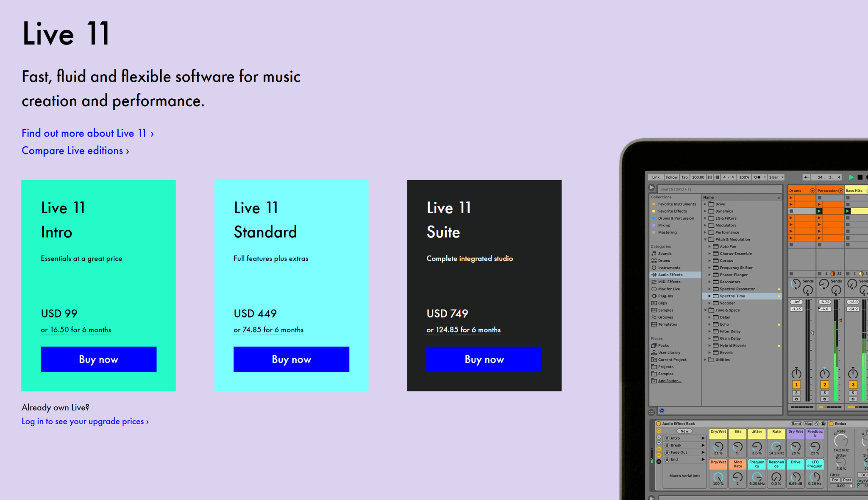Image resolution: width=868 pixels, height=500 pixels.
Task: Click the Rack save icon beside Map
Action: [x=823, y=424]
